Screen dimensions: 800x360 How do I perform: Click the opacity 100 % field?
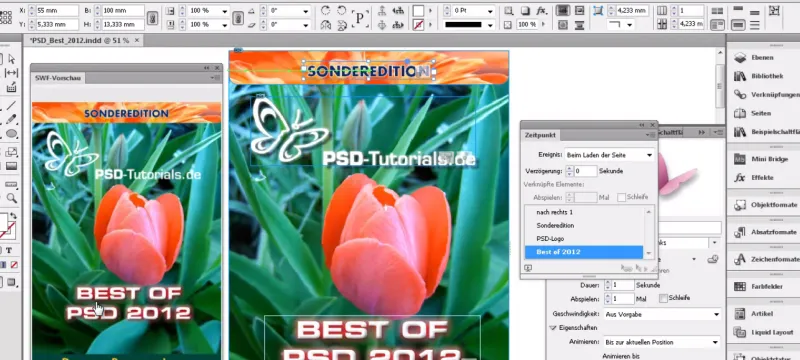click(527, 24)
